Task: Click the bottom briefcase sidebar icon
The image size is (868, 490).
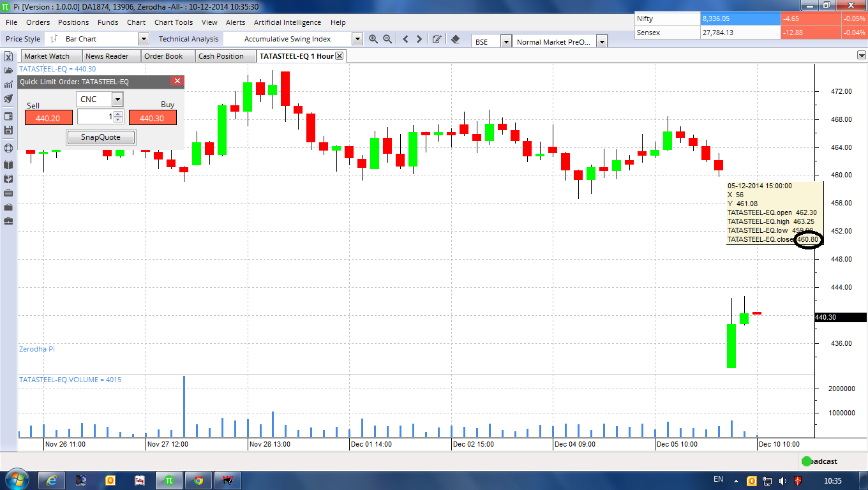Action: (8, 221)
